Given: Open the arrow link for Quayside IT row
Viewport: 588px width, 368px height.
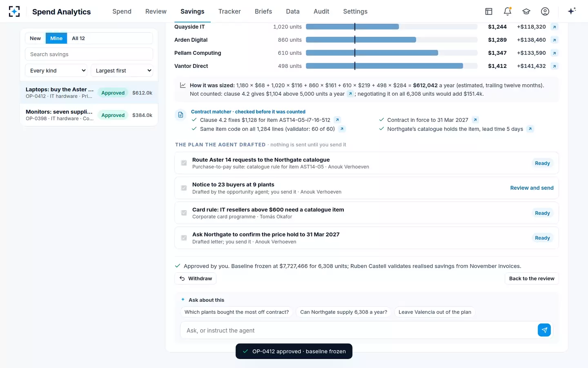Looking at the screenshot, I should [554, 27].
